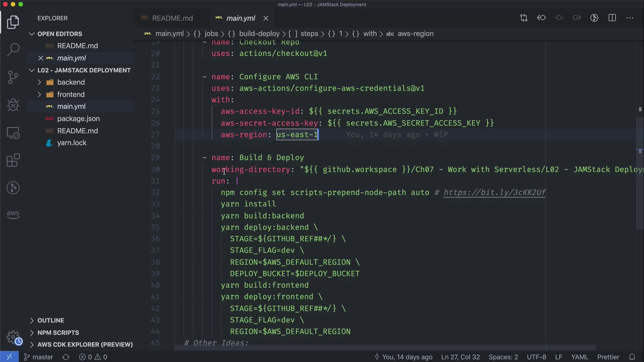Change YAML language mode in status bar

coord(579,357)
